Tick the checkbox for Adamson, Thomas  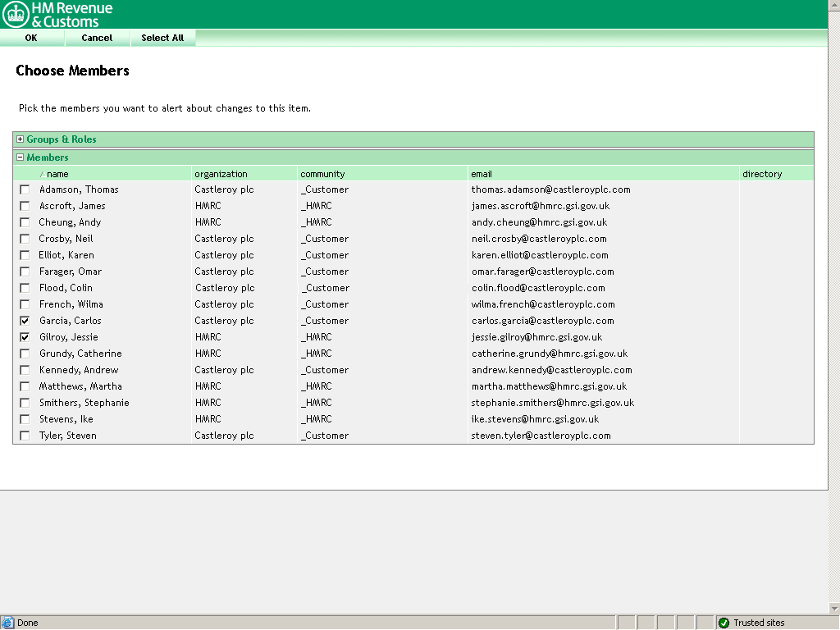pos(25,189)
